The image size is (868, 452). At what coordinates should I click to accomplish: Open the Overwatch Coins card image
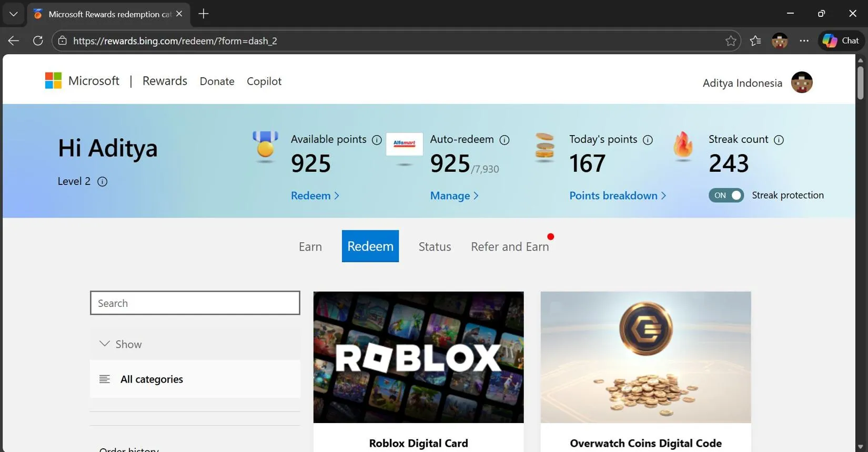click(646, 357)
